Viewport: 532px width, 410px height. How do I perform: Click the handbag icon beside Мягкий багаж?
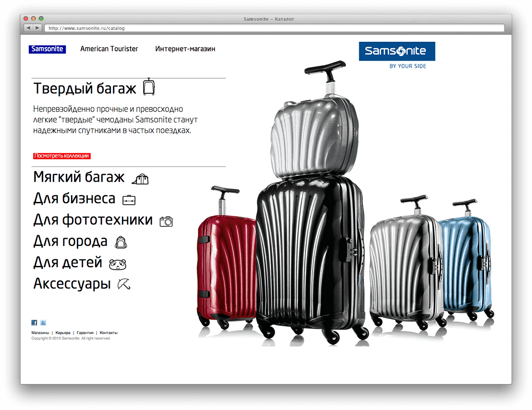click(140, 179)
